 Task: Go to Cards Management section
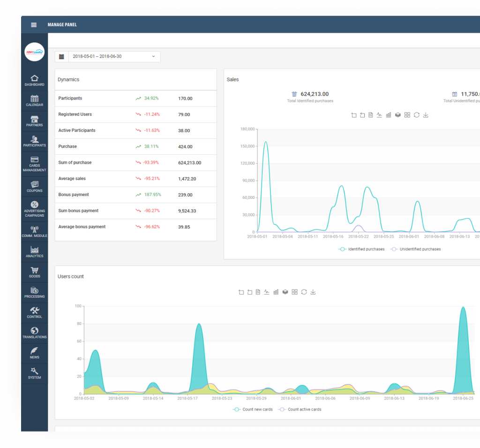point(34,164)
